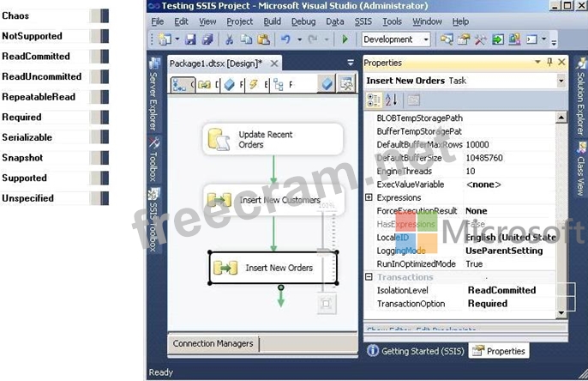This screenshot has height=381, width=588.
Task: Select the Insert New Customers task
Action: point(273,200)
